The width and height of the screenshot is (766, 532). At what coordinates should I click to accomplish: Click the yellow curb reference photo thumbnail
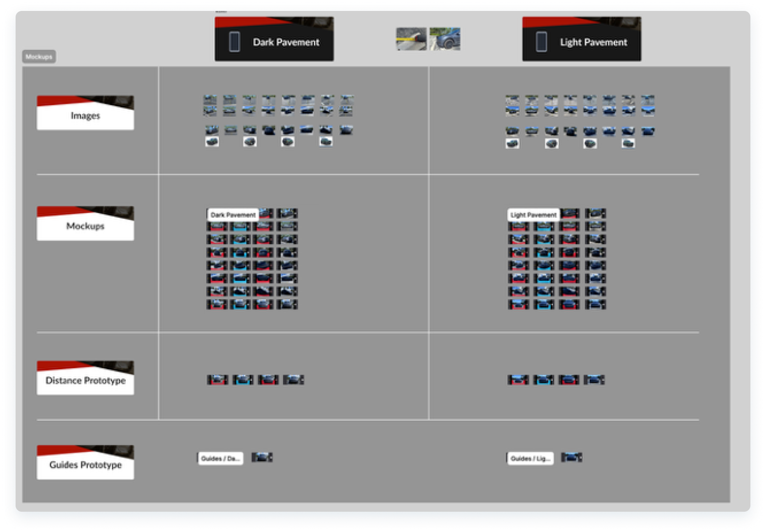tap(411, 39)
